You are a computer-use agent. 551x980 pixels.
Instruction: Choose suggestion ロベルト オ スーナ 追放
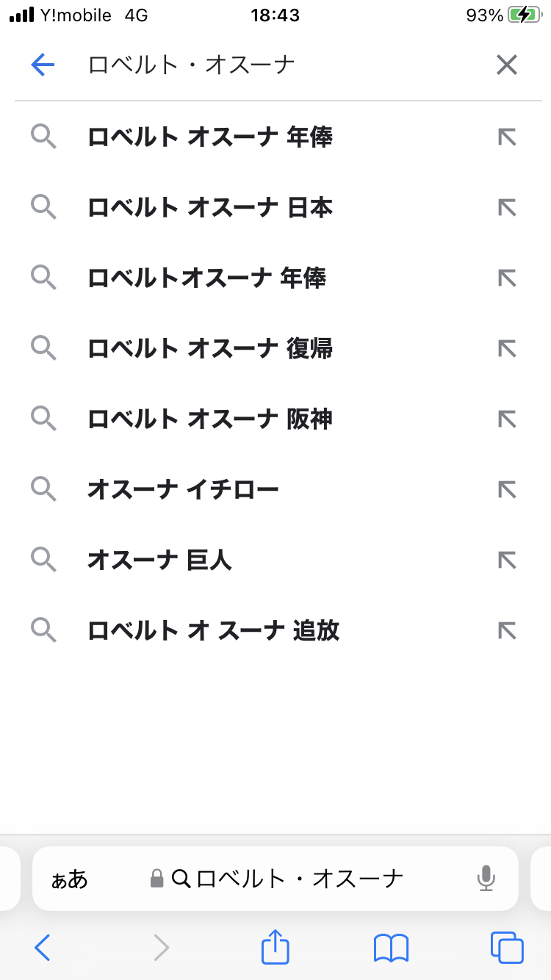click(213, 630)
